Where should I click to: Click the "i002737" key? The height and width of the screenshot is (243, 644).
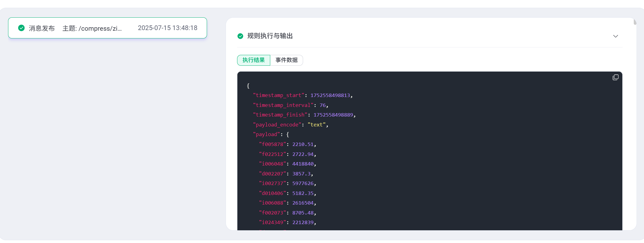[x=272, y=183]
